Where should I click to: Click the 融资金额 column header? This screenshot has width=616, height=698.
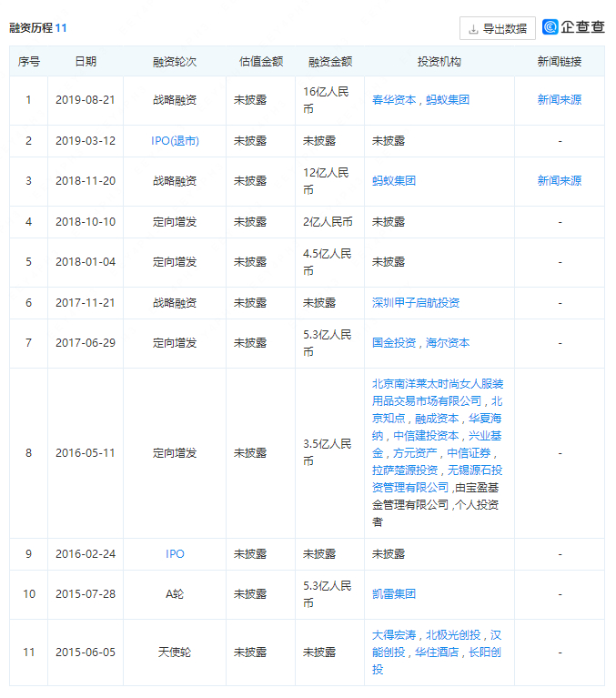330,62
